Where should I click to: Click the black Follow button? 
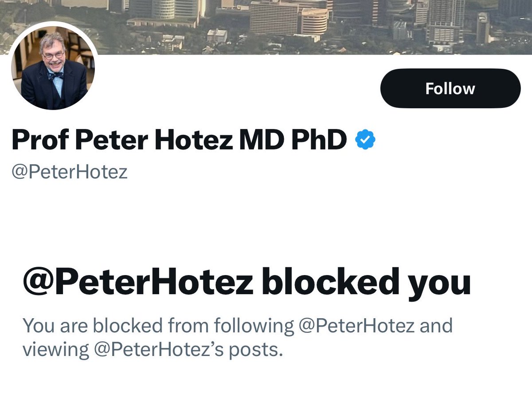point(450,88)
